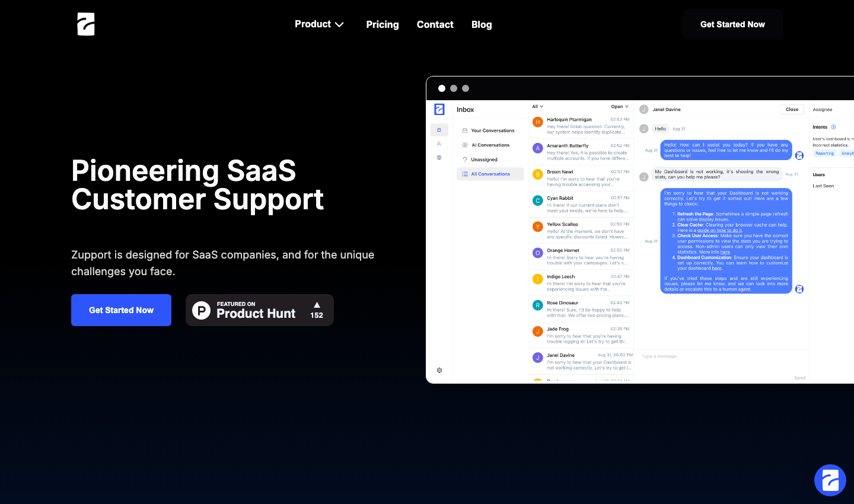The height and width of the screenshot is (504, 854).
Task: Go to the Pricing page
Action: pyautogui.click(x=383, y=24)
